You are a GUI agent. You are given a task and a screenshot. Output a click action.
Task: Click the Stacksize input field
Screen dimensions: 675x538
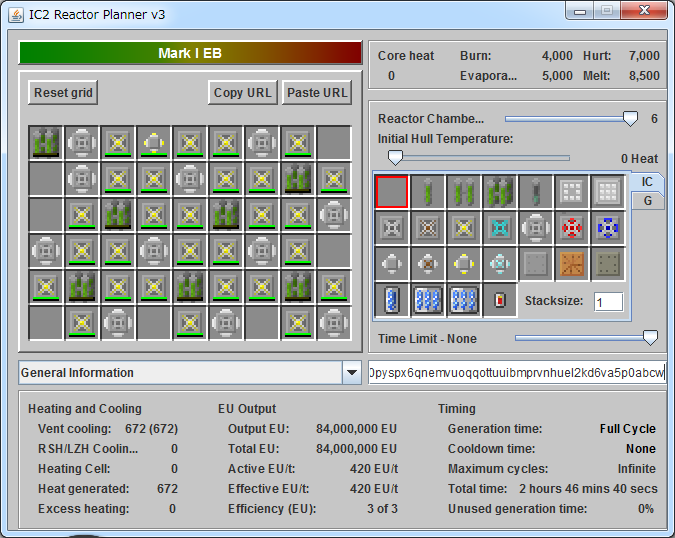coord(608,302)
